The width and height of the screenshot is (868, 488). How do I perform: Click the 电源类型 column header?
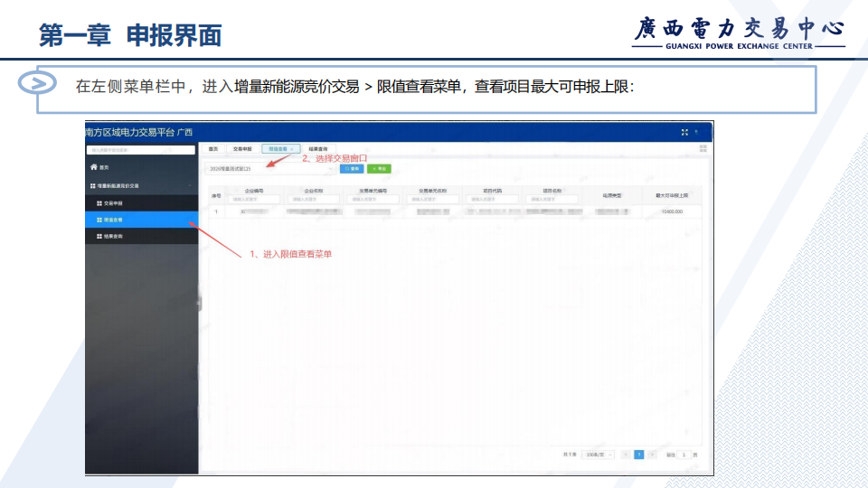pos(612,196)
